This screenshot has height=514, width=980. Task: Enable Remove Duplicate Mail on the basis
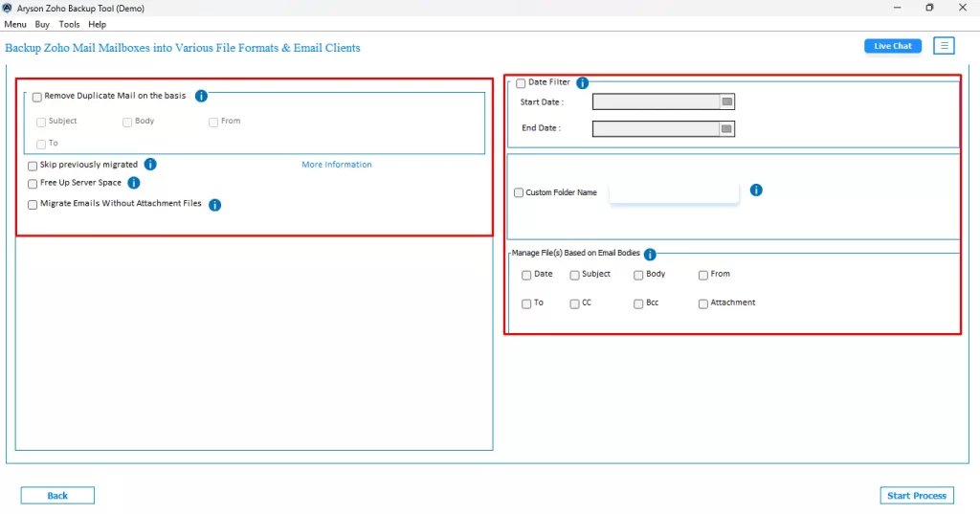click(37, 97)
